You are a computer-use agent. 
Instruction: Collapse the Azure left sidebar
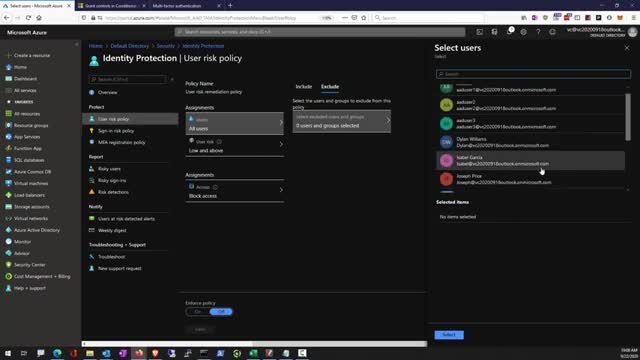pyautogui.click(x=76, y=44)
